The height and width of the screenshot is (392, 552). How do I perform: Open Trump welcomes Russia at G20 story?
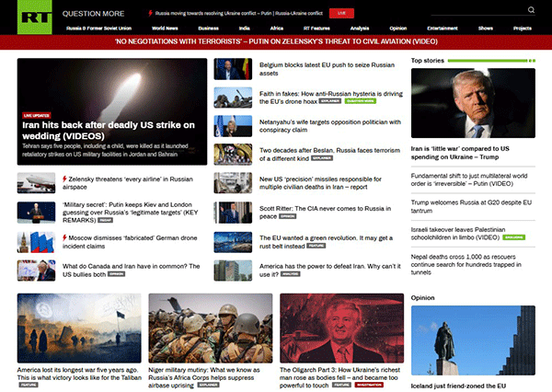(471, 206)
